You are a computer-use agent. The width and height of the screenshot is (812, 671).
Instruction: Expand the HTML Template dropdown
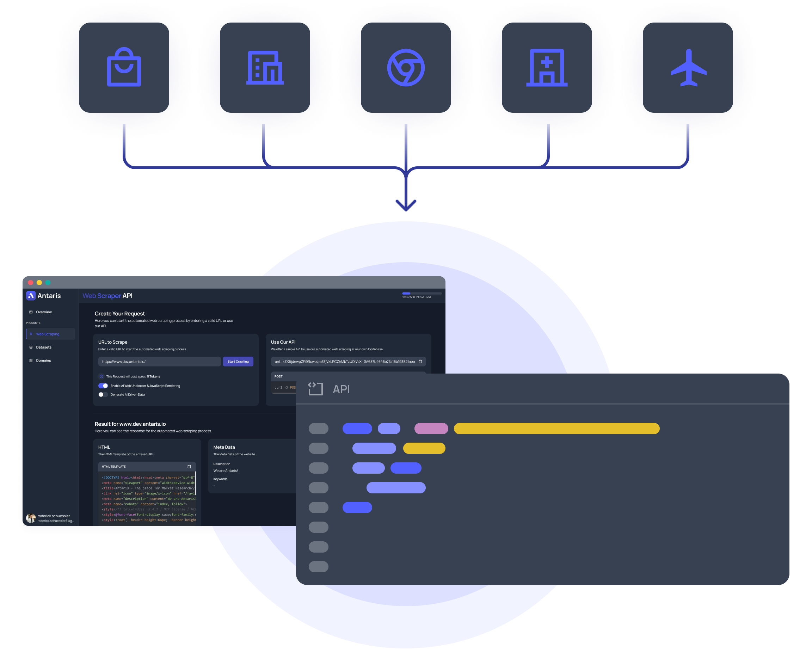[x=146, y=466]
